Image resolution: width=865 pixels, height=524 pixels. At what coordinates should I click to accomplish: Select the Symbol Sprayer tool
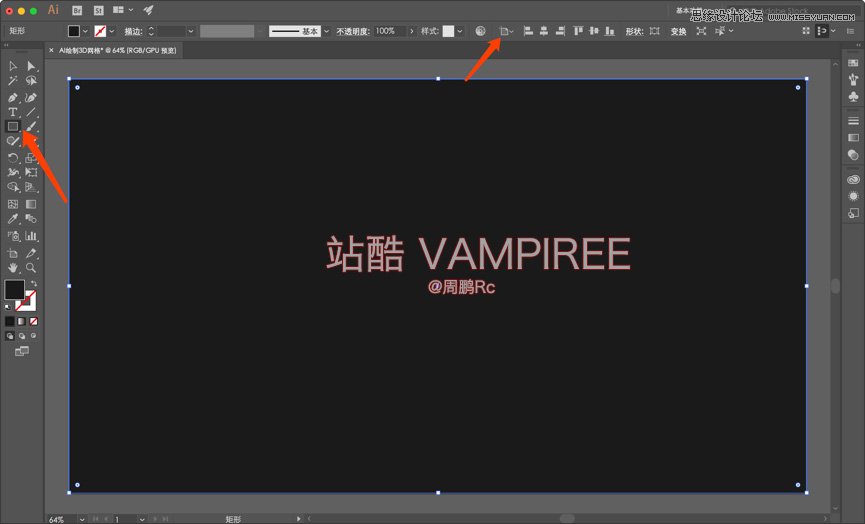click(13, 236)
